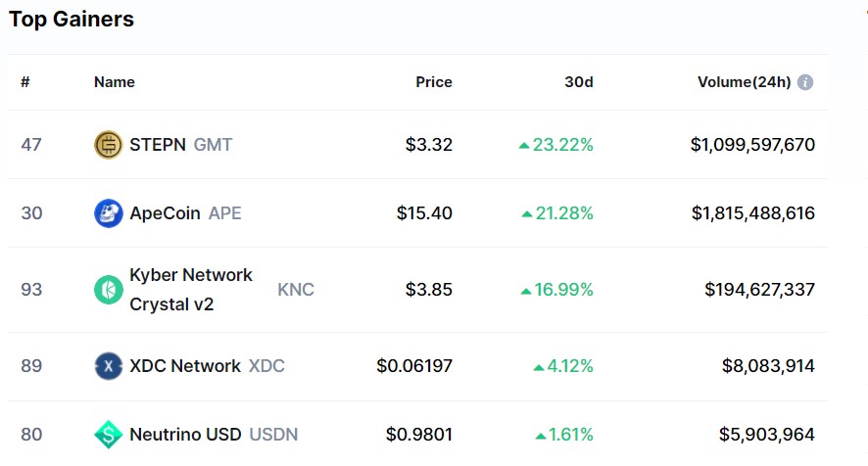Click ApeCoin's $15.40 price
Screen dimensions: 868x466
424,213
